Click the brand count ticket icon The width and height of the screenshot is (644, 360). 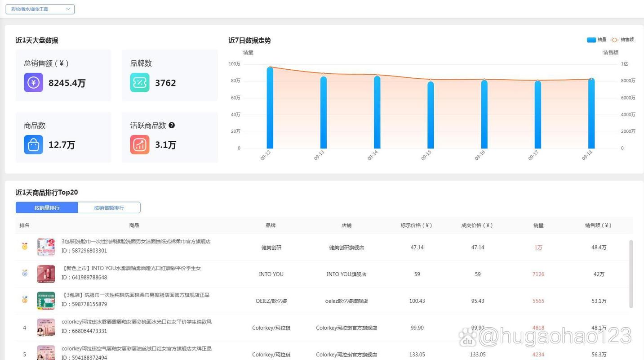coord(140,82)
